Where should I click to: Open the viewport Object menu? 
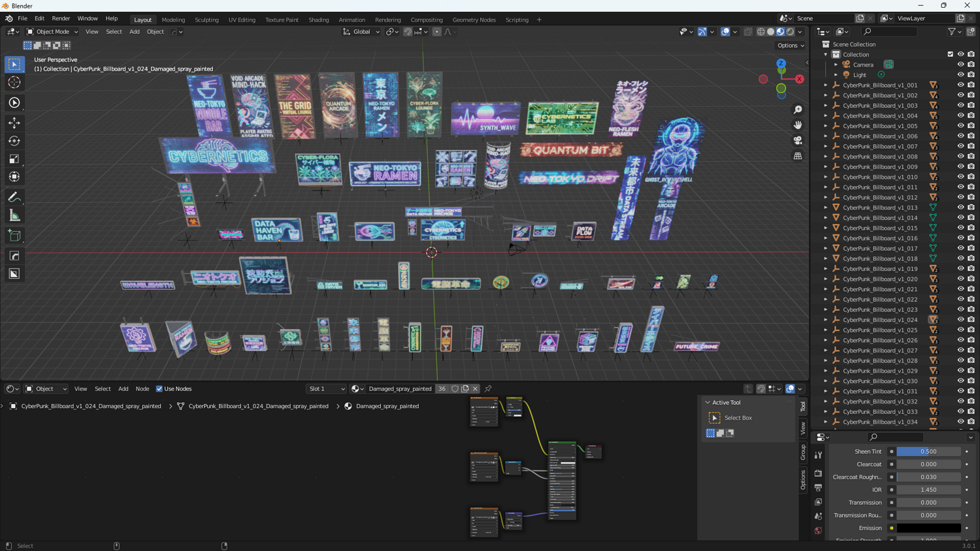[155, 31]
